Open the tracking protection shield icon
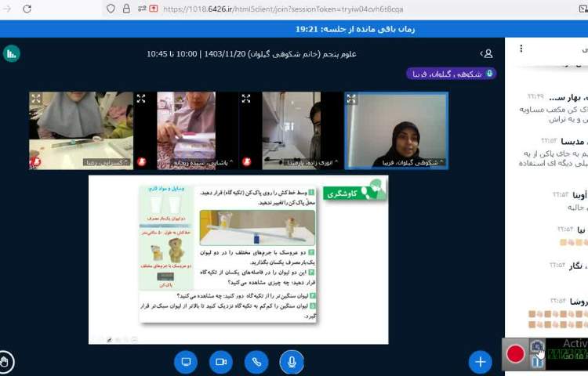 click(111, 9)
